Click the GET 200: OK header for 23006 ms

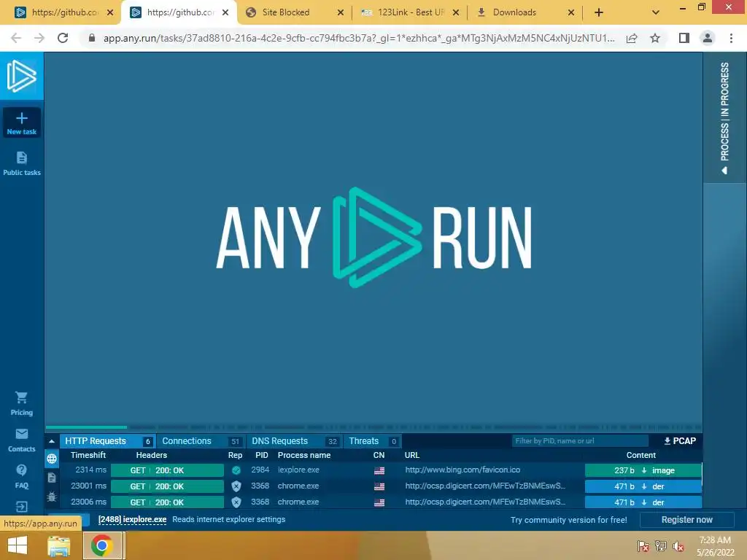(x=167, y=502)
